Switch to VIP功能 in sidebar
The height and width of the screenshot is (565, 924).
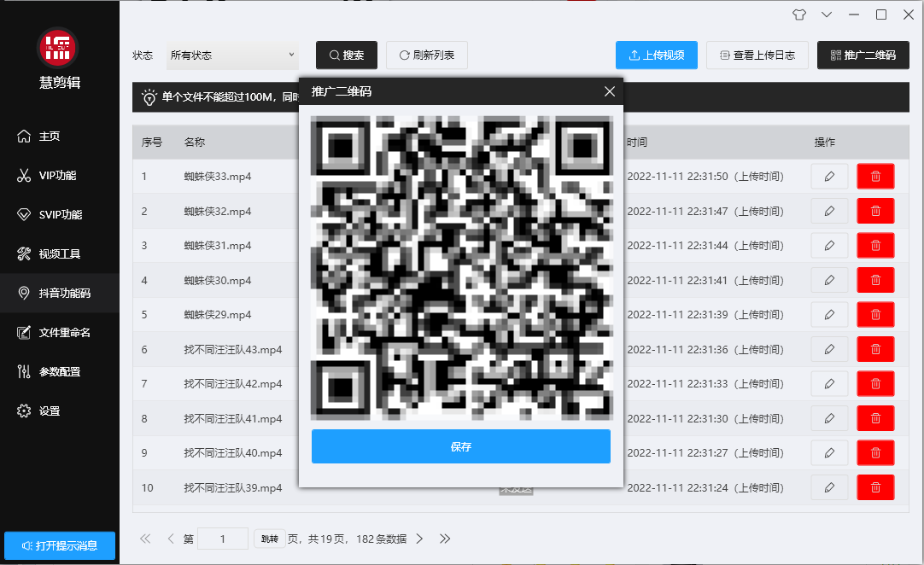(57, 176)
